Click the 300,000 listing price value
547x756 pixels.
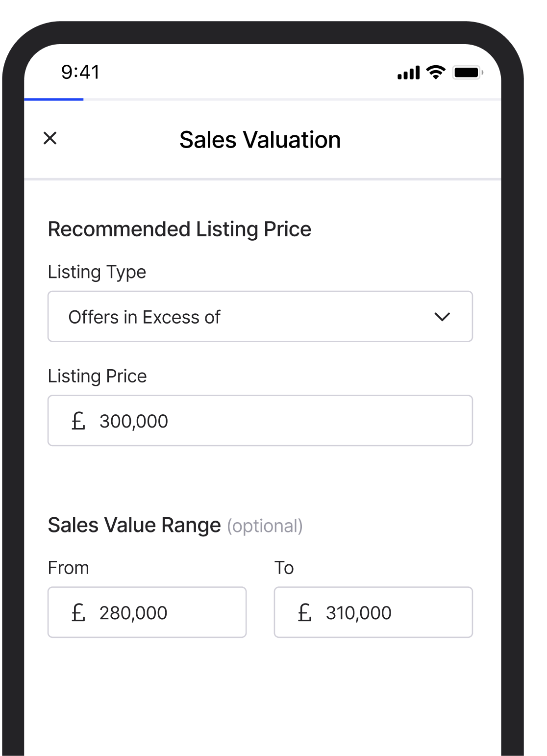pos(134,421)
